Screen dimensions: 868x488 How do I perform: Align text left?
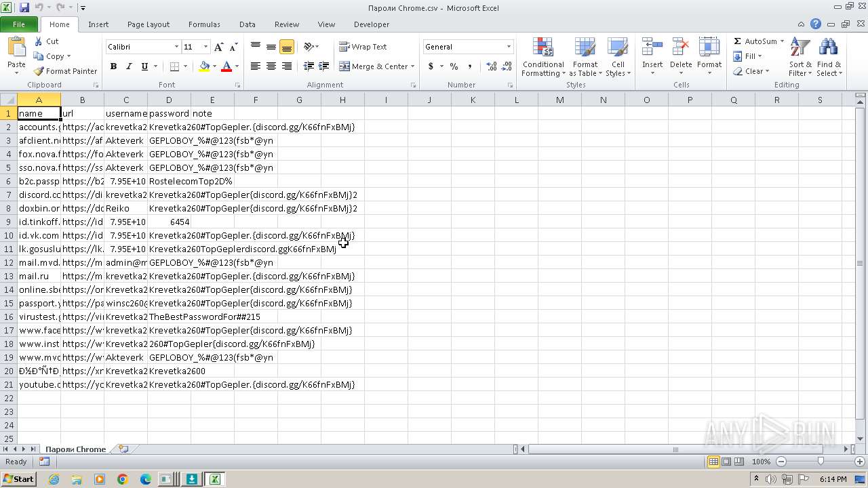coord(256,66)
